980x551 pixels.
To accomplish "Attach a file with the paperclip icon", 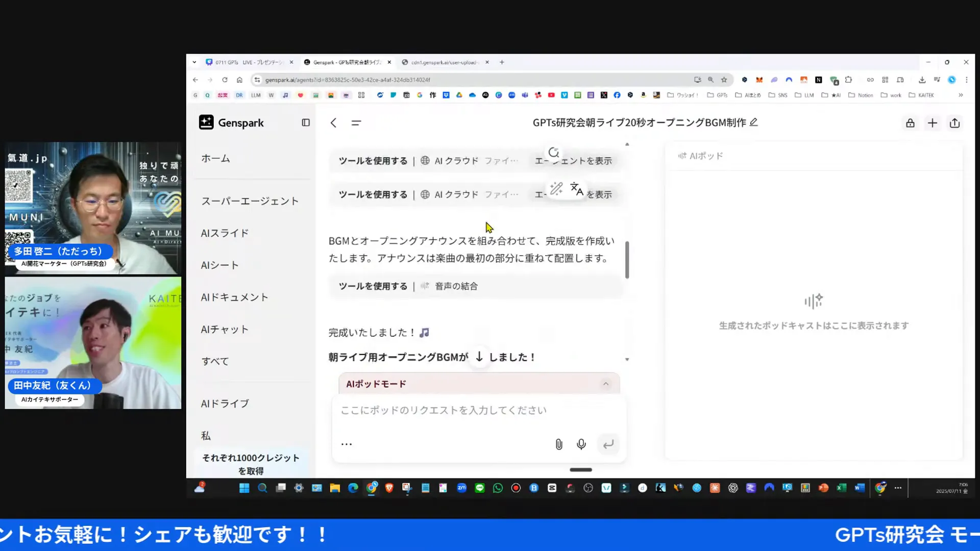I will pos(559,444).
